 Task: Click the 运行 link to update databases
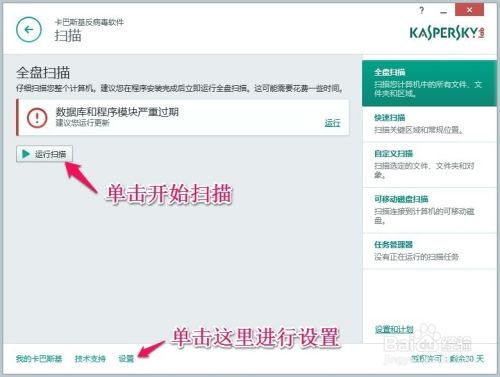332,123
